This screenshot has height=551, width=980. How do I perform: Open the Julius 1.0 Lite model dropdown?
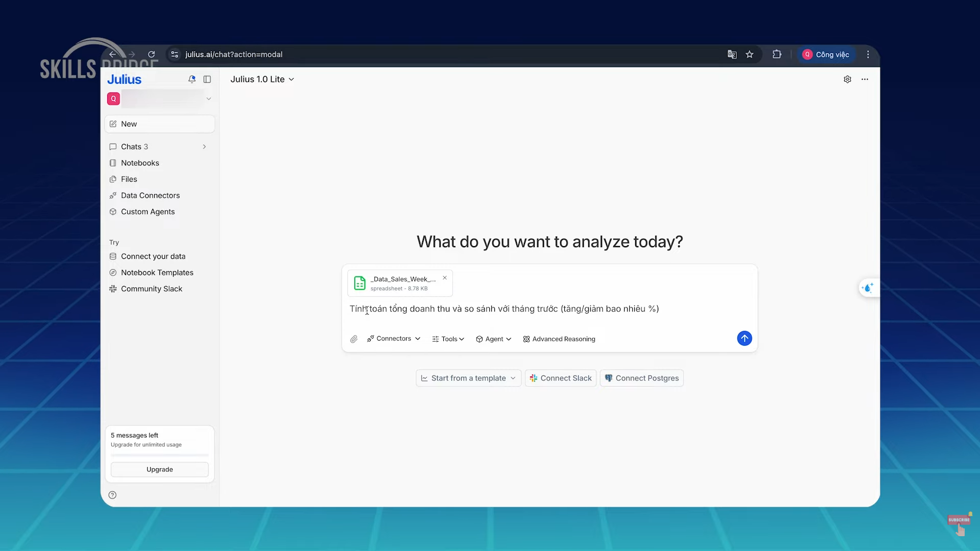coord(262,79)
